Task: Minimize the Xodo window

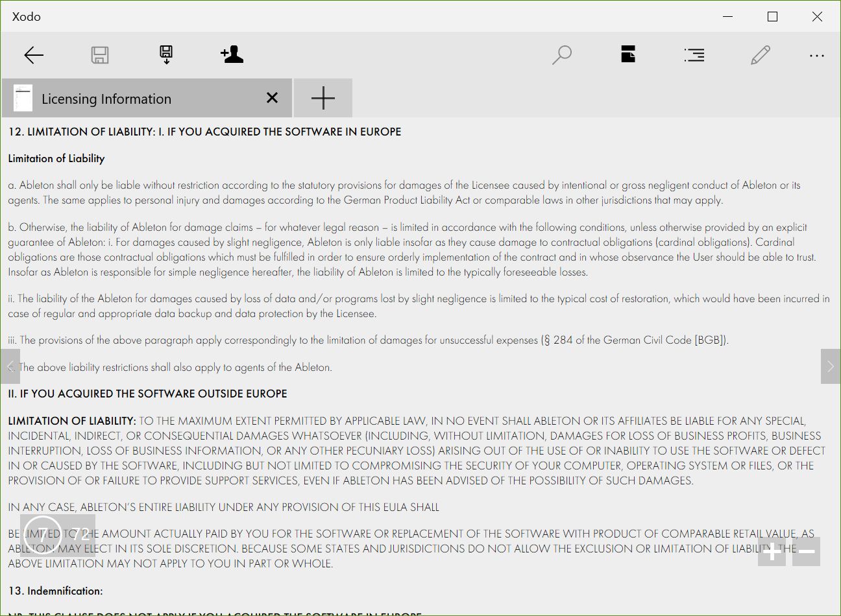Action: (727, 17)
